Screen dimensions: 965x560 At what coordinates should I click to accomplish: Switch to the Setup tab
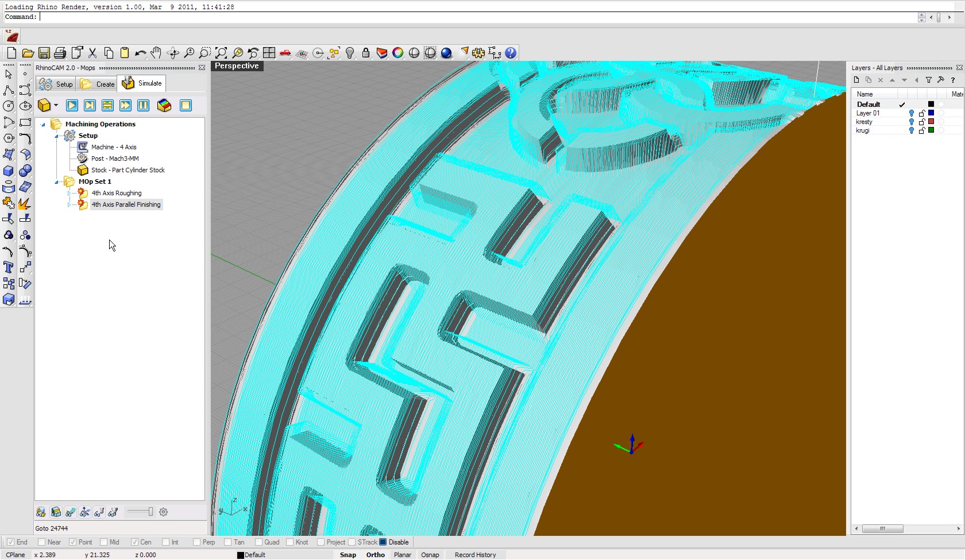pos(57,84)
